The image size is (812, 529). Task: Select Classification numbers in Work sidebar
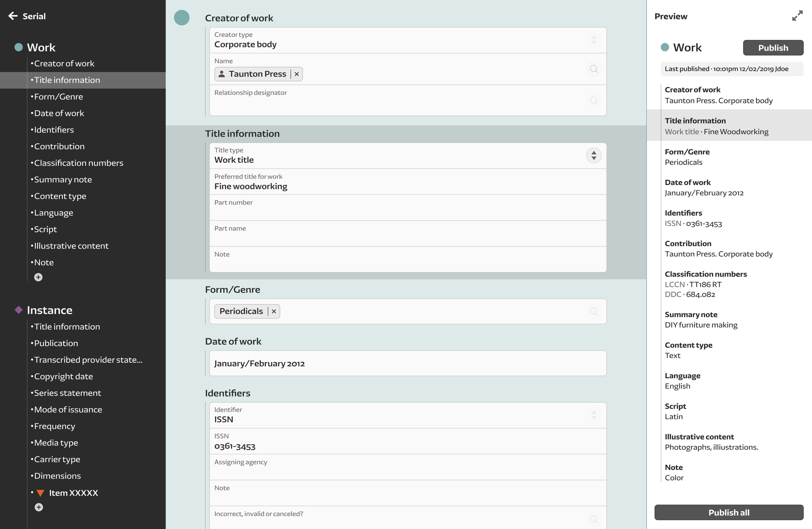click(x=79, y=163)
